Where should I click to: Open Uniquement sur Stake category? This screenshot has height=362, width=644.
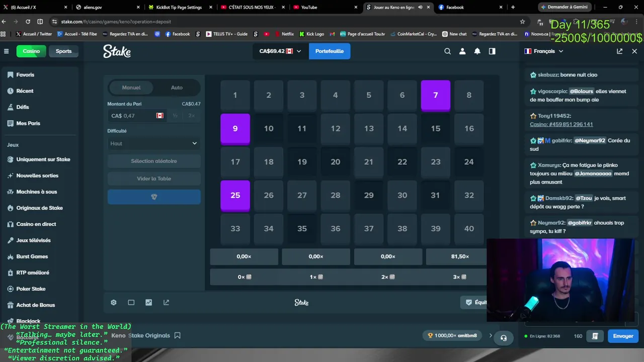tap(40, 159)
